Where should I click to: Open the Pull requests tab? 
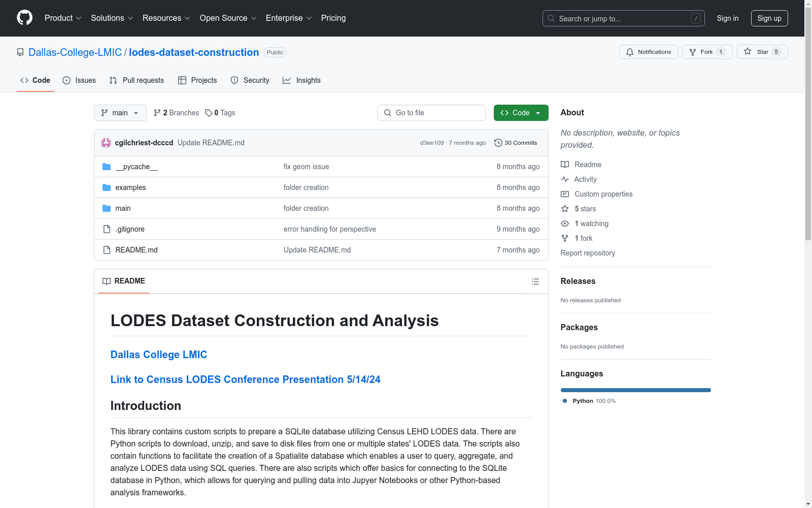click(137, 80)
